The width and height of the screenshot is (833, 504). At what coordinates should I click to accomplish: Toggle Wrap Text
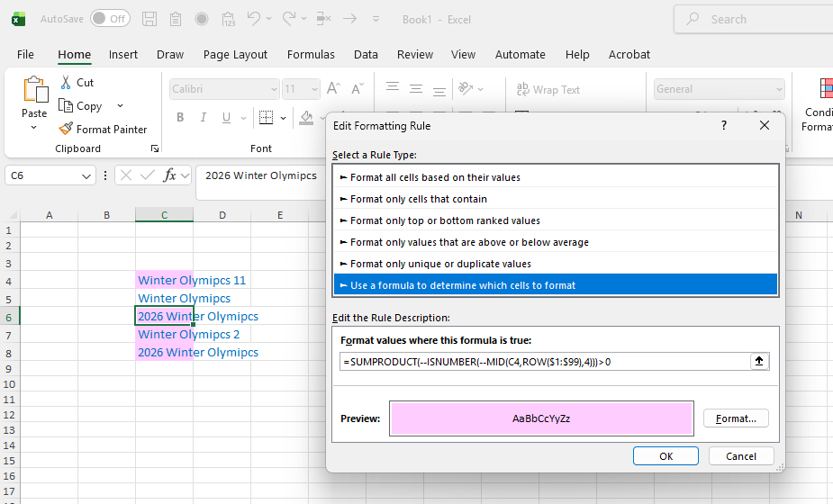pos(548,89)
